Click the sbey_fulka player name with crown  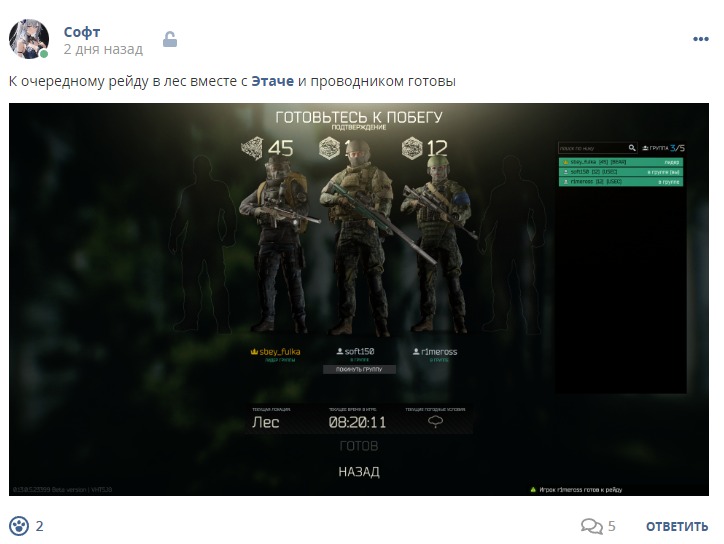click(x=275, y=352)
